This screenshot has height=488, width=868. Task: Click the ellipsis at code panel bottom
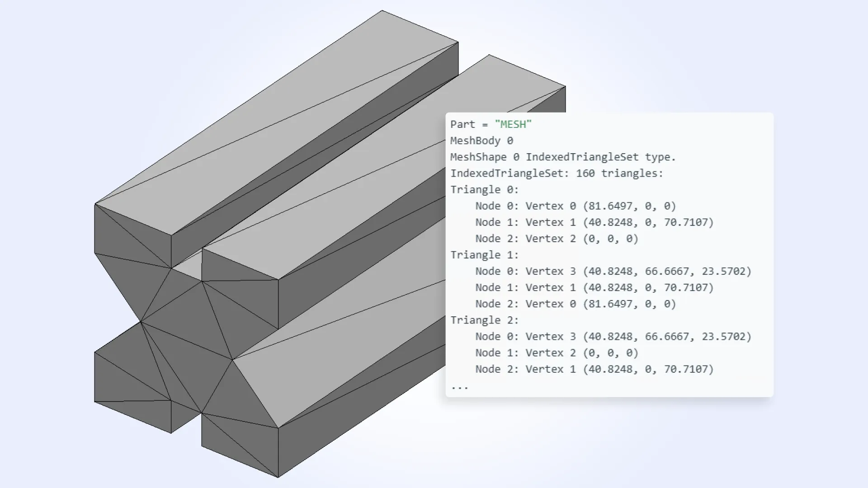[459, 387]
